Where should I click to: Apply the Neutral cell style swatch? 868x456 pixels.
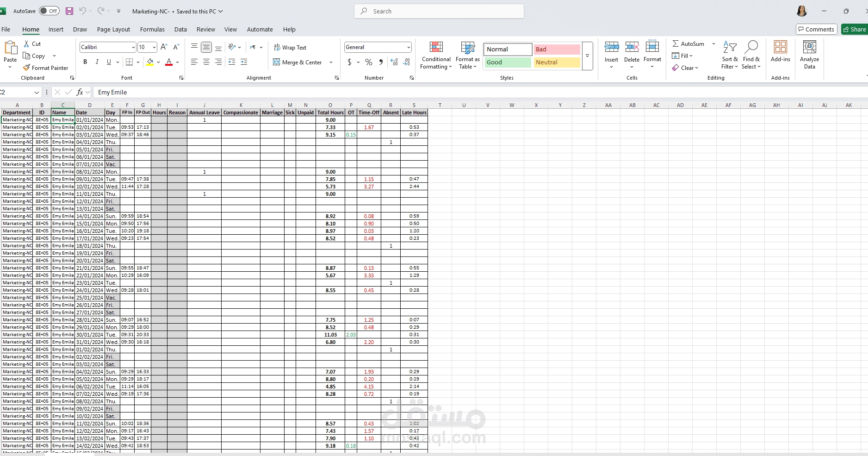point(557,62)
